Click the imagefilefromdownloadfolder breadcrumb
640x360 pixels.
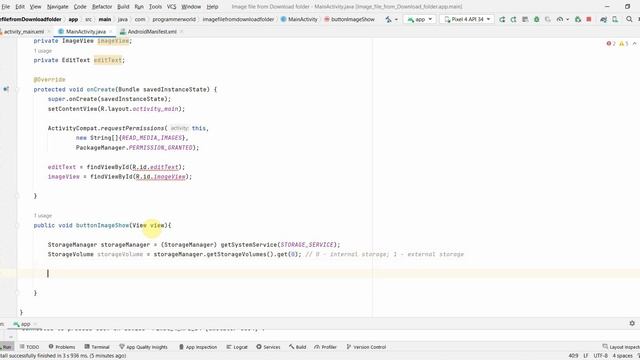[x=238, y=19]
